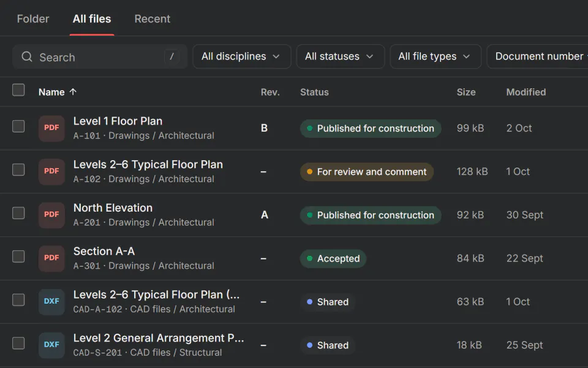Click CAD-A-102 · CAD files / Architectural subtitle
This screenshot has width=588, height=368.
point(154,309)
